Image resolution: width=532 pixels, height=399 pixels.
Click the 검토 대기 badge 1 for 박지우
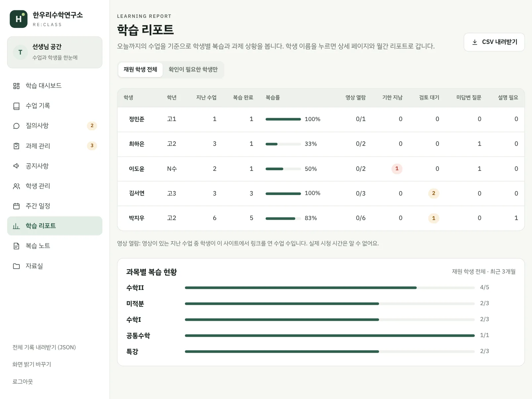pyautogui.click(x=434, y=218)
